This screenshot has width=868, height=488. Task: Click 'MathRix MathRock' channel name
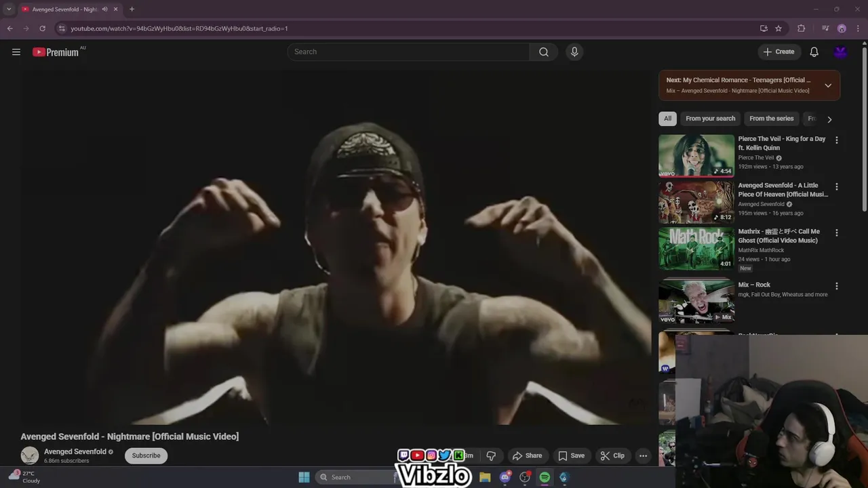761,250
